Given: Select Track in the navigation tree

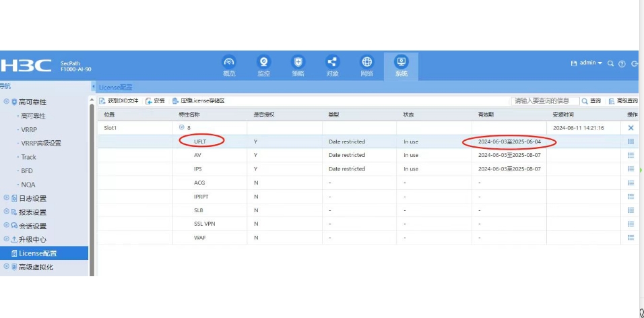Looking at the screenshot, I should point(29,157).
